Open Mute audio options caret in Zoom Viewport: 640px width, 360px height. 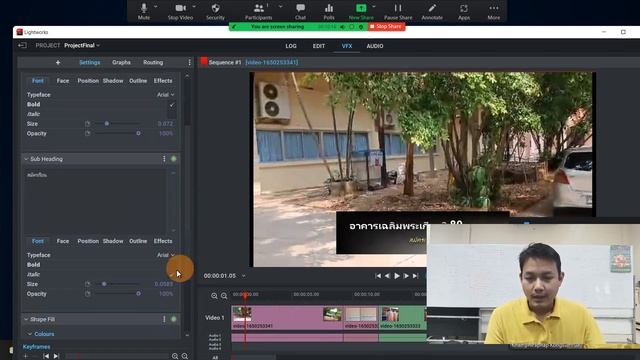click(156, 7)
